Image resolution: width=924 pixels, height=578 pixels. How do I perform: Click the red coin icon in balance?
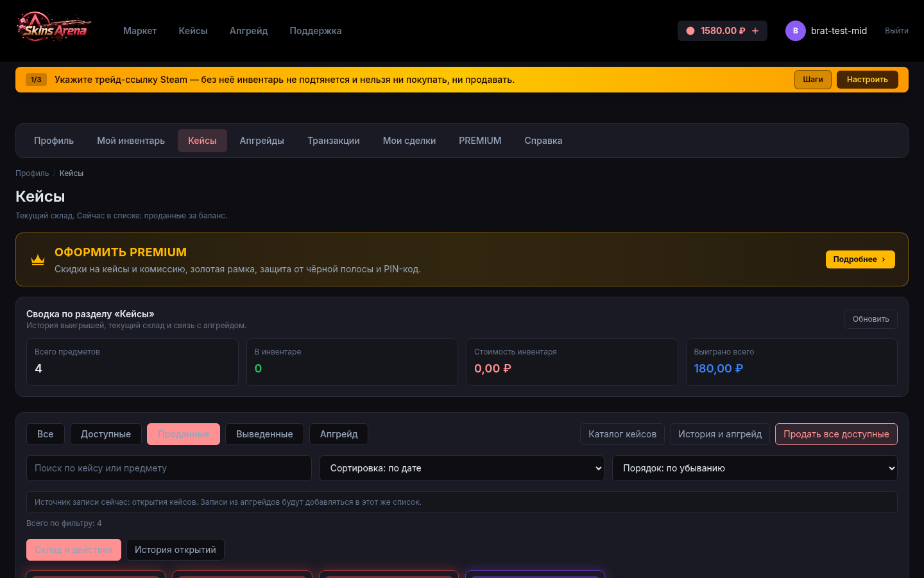click(x=690, y=31)
